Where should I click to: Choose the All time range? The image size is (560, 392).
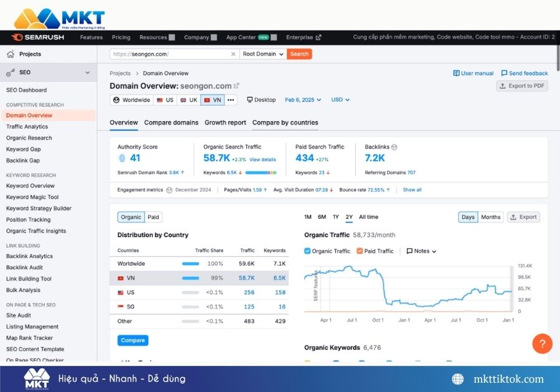click(x=368, y=217)
